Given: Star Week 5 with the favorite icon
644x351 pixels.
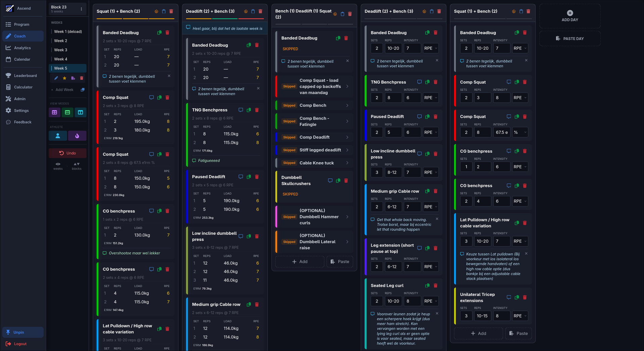Looking at the screenshot, I should (x=64, y=78).
